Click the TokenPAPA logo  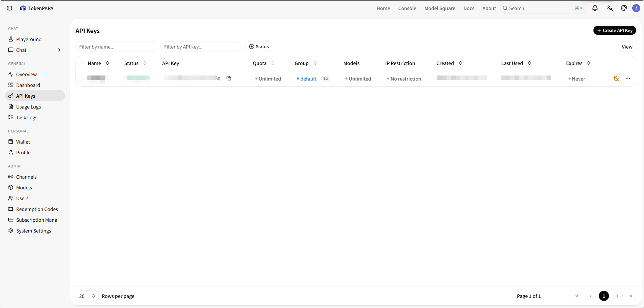pos(37,8)
